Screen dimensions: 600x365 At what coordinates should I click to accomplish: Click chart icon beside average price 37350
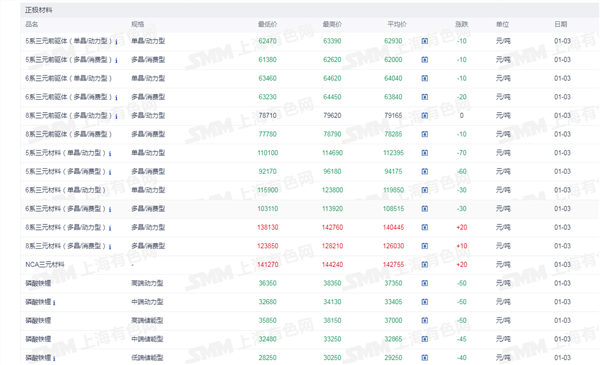point(425,283)
